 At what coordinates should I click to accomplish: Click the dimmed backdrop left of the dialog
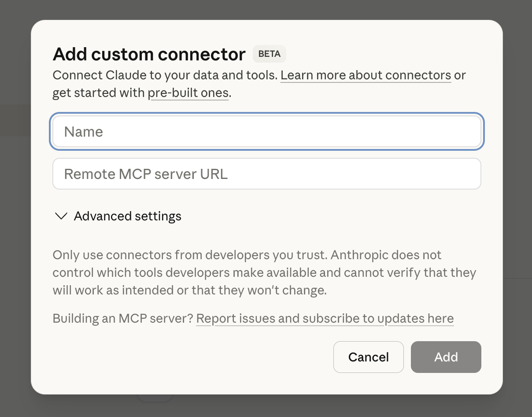point(15,207)
